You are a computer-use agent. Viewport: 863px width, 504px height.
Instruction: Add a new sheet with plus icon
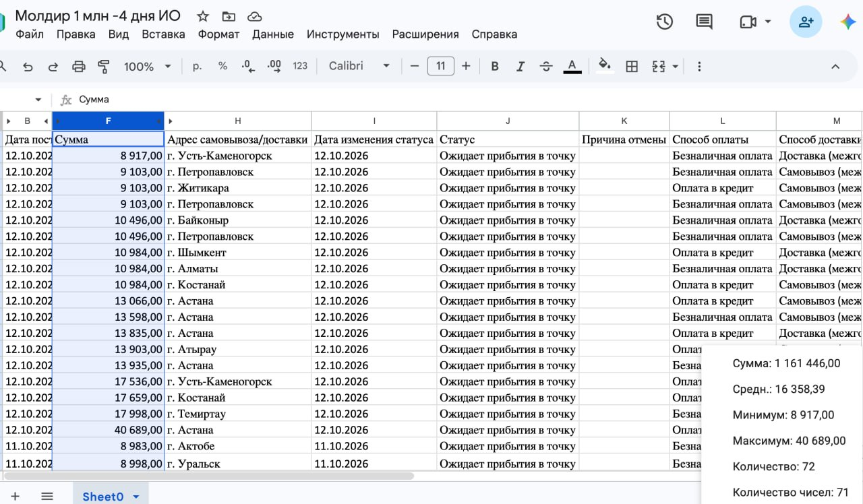click(15, 496)
